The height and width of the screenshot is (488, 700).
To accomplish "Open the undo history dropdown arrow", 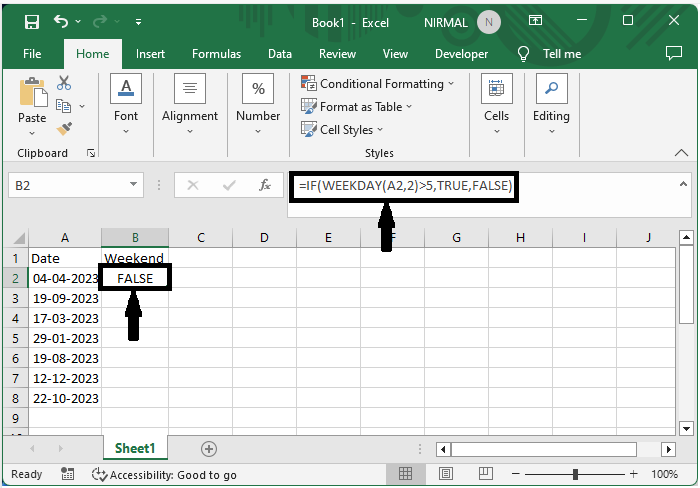I will [x=78, y=21].
